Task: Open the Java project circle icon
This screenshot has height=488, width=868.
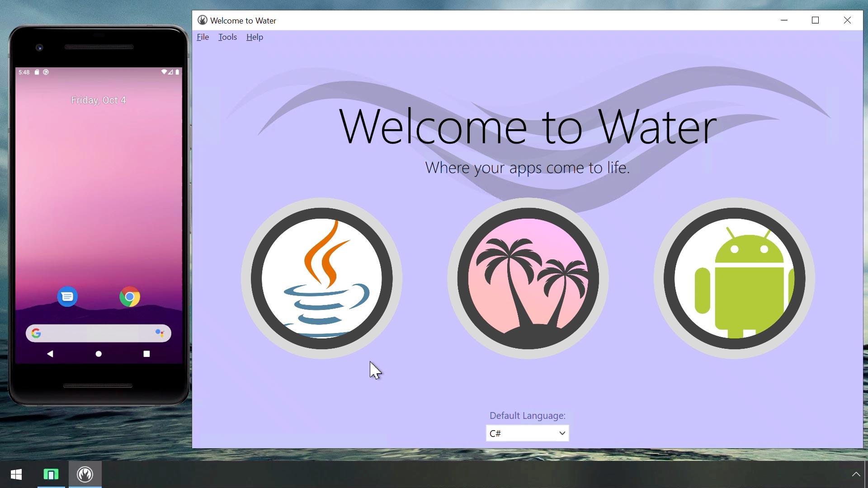Action: (321, 278)
